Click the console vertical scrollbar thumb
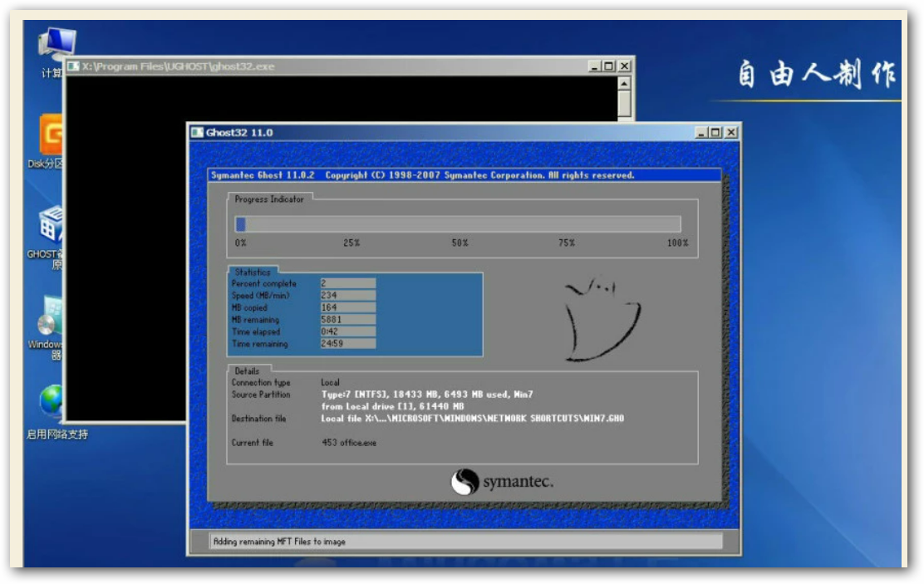924x584 pixels. point(624,103)
